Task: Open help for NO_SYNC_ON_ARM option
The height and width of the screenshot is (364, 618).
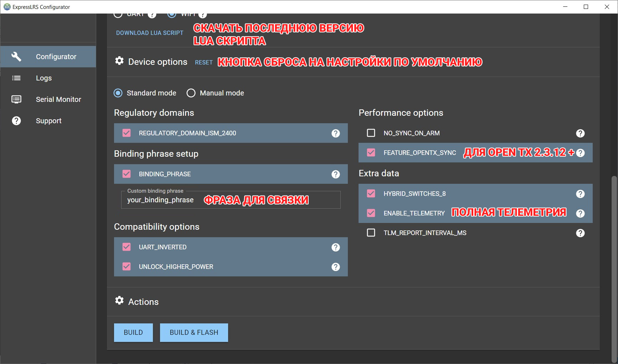Action: [580, 133]
